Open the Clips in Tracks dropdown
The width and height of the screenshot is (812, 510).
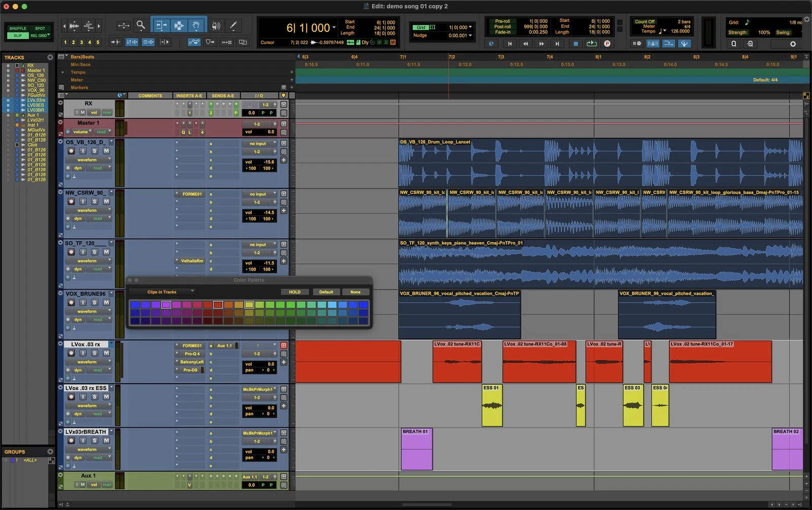pyautogui.click(x=162, y=292)
